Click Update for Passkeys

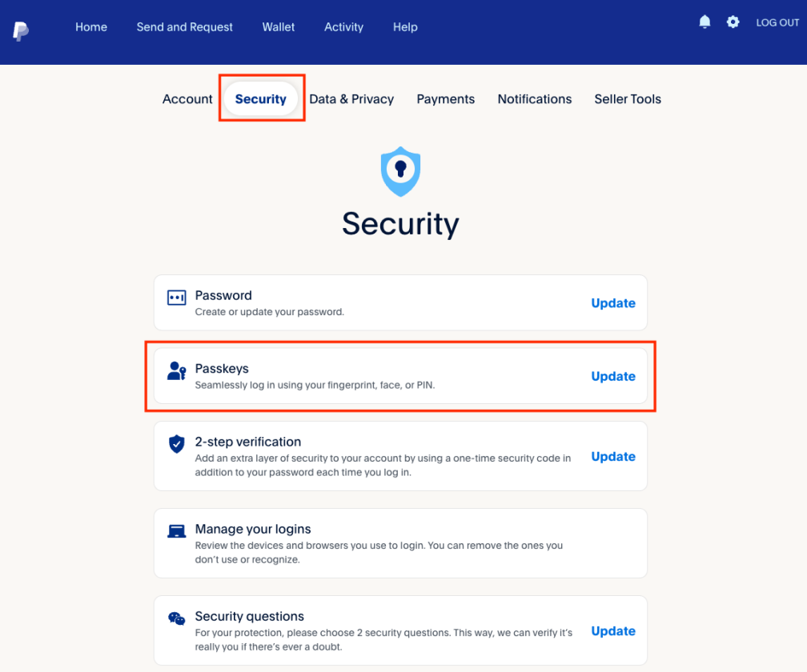(612, 376)
